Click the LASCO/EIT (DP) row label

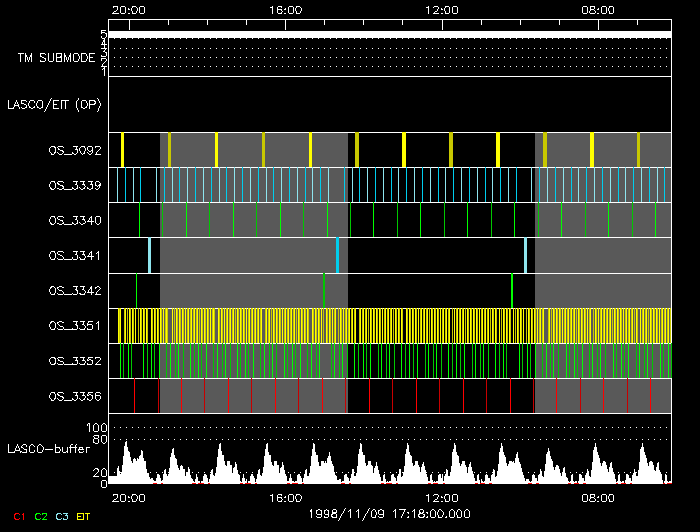click(57, 104)
